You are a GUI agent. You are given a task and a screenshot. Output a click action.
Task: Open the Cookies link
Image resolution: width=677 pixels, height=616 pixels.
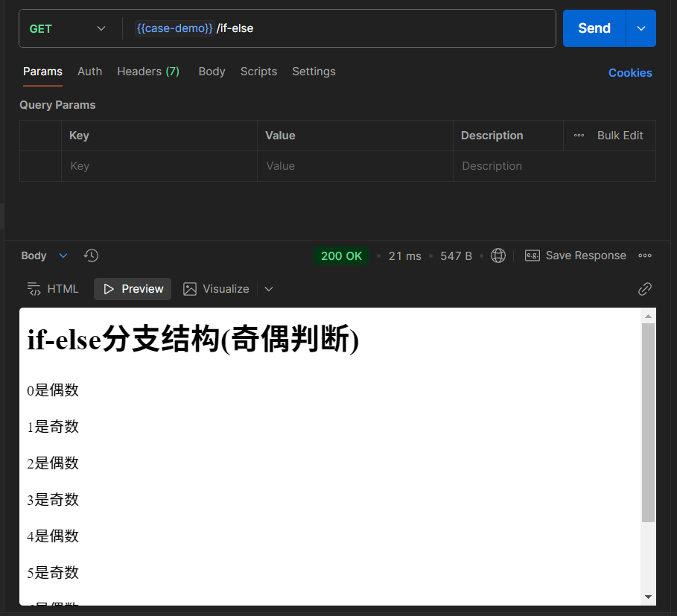pos(629,73)
